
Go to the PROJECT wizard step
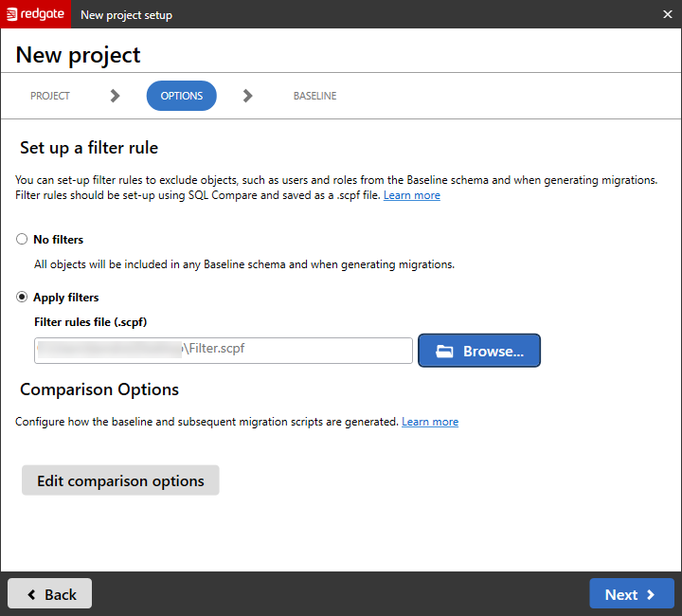click(50, 96)
